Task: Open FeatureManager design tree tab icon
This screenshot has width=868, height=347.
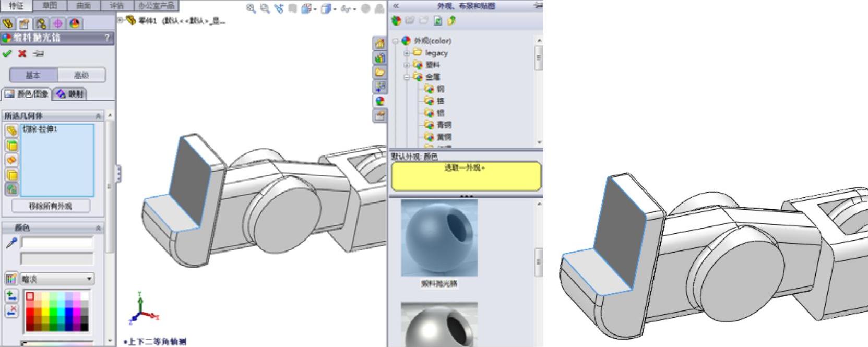Action: pyautogui.click(x=8, y=23)
